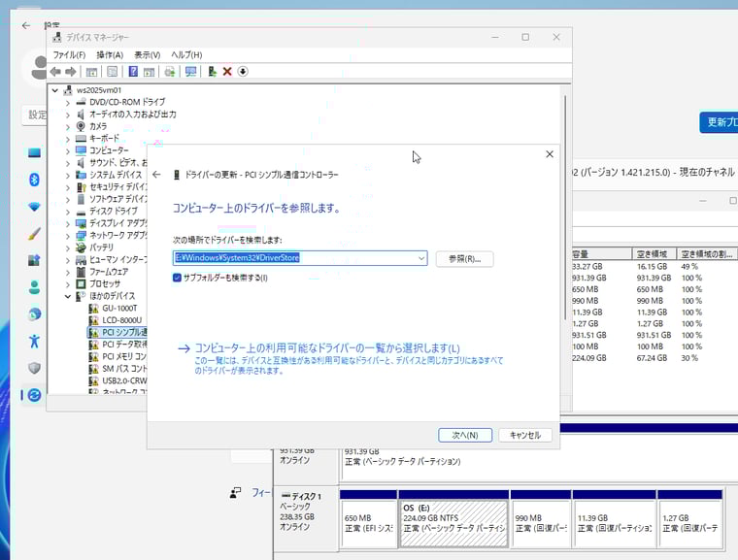Screen dimensions: 738x560
Task: Open Windows Update sidebar icon
Action: (34, 395)
